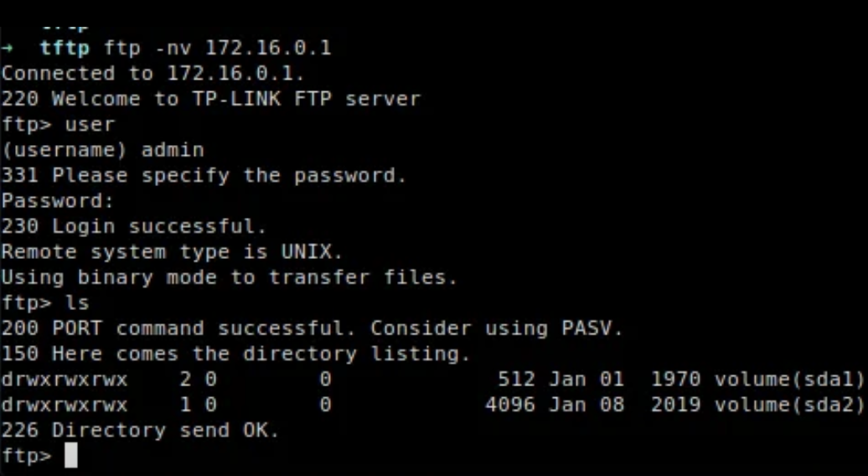Click the 512 size value in listing
Viewport: 868px width, 476px height.
pos(516,380)
